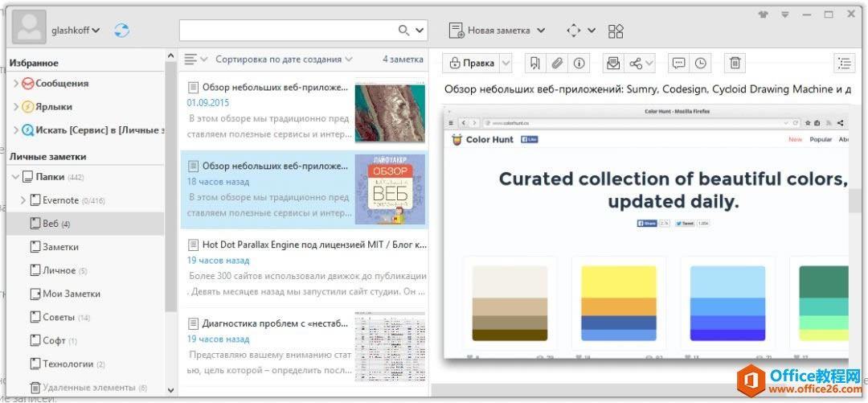
Task: Click the Избранное section header
Action: (x=34, y=64)
